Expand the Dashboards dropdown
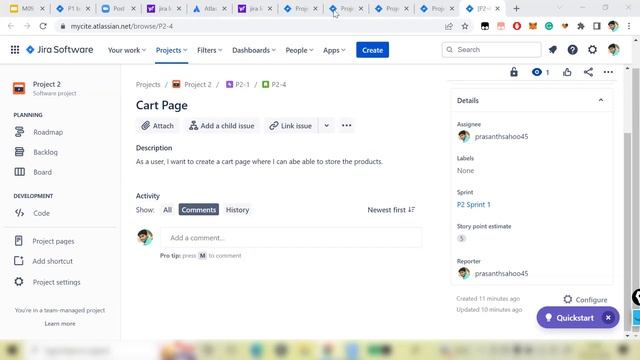Screen dimensions: 640x360 coord(253,50)
